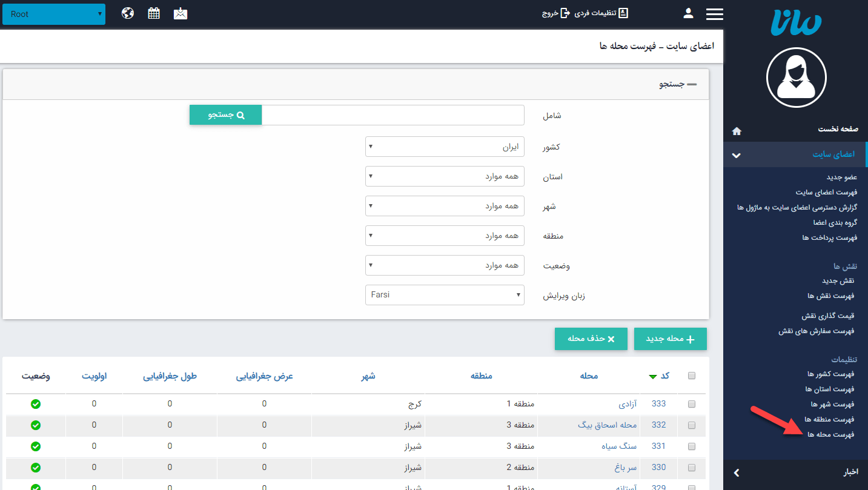Click the globe icon in top bar
The height and width of the screenshot is (490, 868).
[x=127, y=13]
